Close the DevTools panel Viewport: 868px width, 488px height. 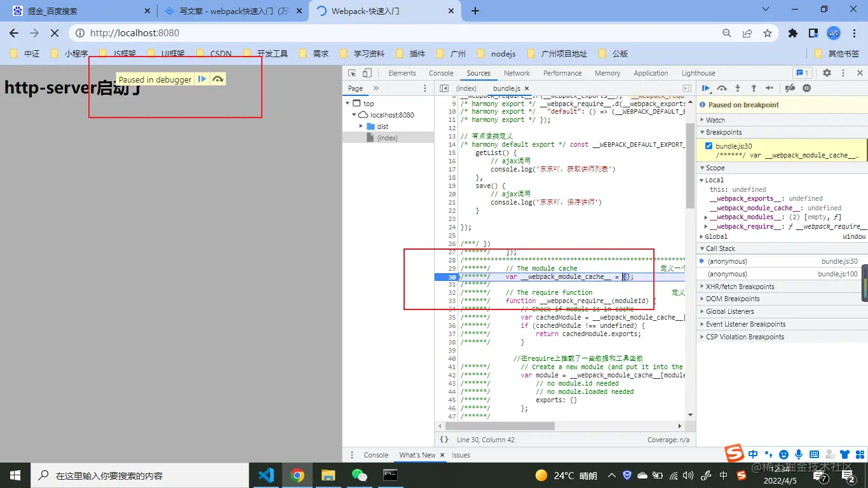[860, 73]
